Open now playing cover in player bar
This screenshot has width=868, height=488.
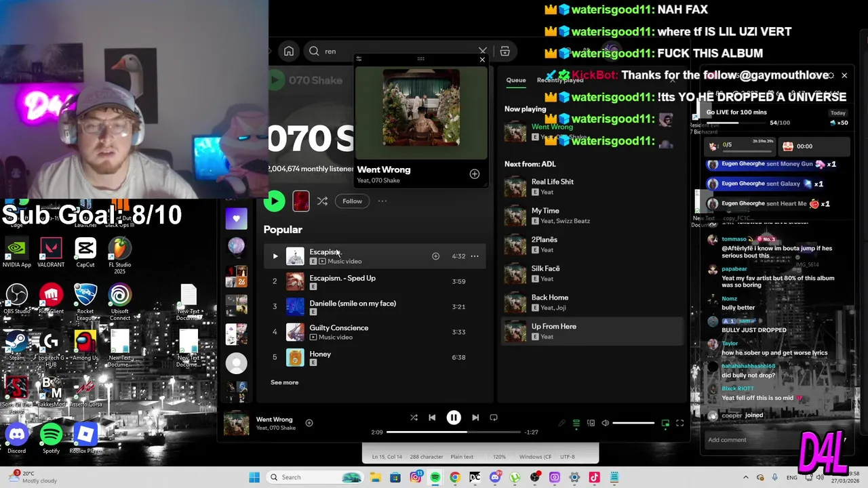coord(236,424)
